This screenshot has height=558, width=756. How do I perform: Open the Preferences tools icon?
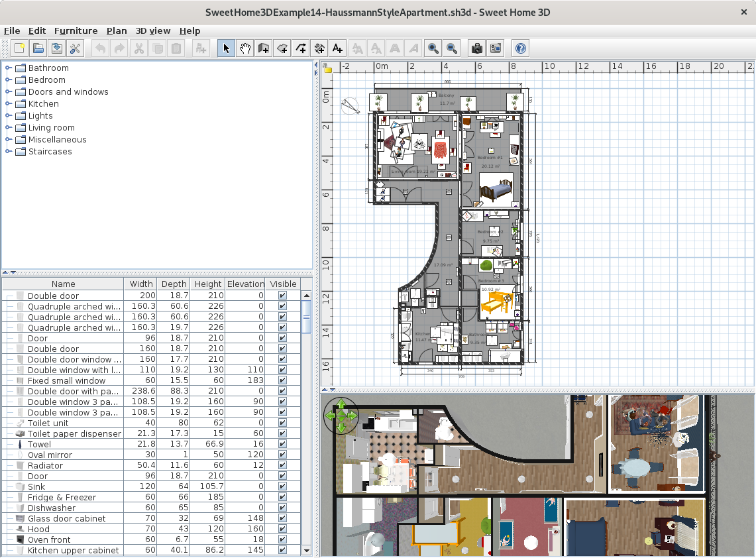(x=76, y=48)
